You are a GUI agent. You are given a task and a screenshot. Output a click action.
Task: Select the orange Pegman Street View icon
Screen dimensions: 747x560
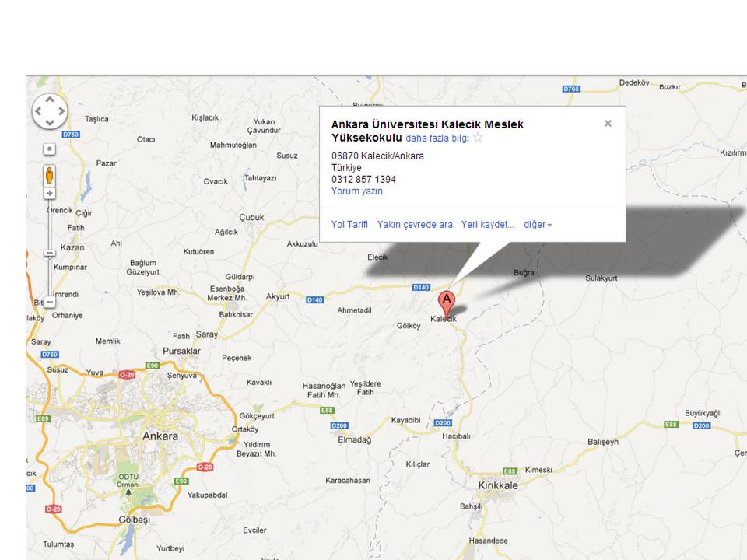[50, 175]
